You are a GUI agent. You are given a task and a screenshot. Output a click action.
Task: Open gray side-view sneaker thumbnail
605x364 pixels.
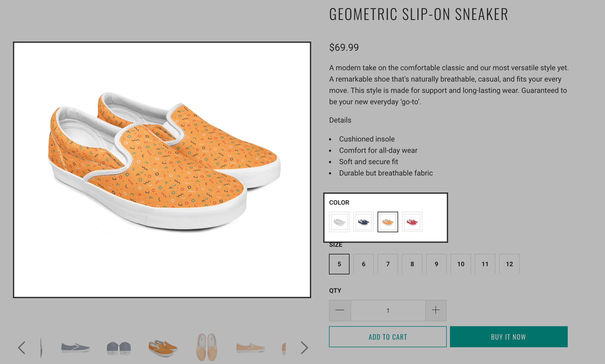[x=76, y=348]
